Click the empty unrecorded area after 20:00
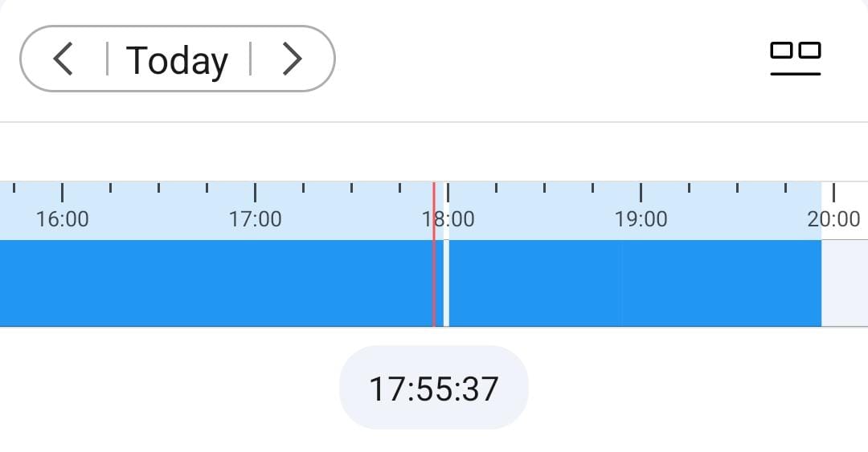868x452 pixels. coord(845,283)
